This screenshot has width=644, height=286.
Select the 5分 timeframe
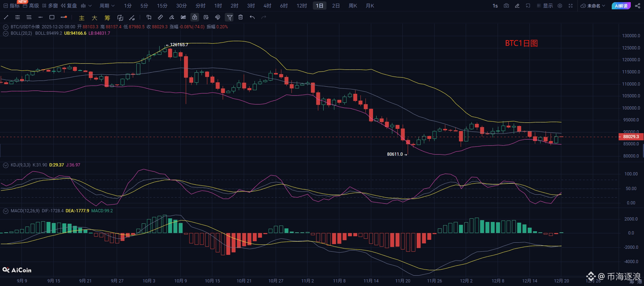[x=144, y=6]
